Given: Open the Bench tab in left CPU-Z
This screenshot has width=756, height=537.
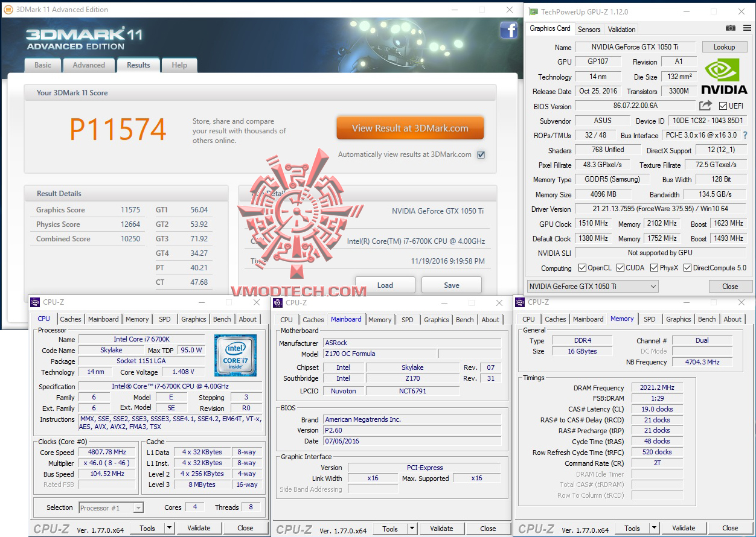Looking at the screenshot, I should click(222, 319).
